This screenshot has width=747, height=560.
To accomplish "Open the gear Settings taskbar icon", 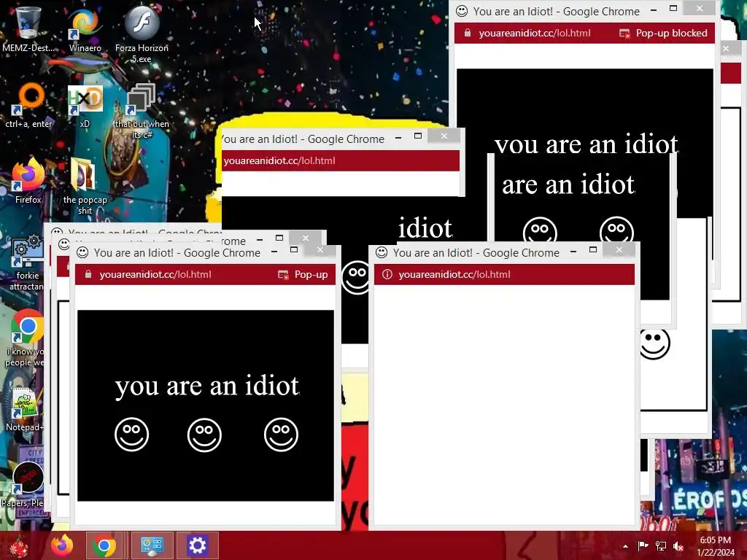I will (x=197, y=545).
